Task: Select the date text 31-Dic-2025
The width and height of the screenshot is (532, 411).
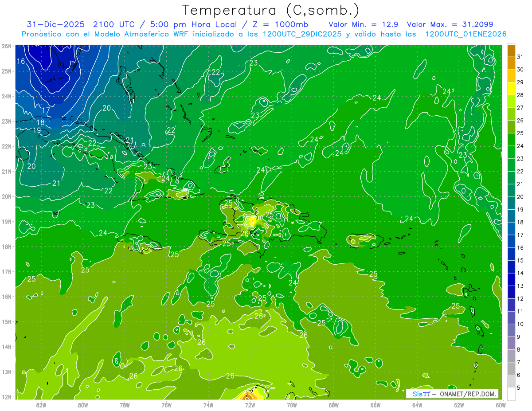Action: [x=56, y=24]
